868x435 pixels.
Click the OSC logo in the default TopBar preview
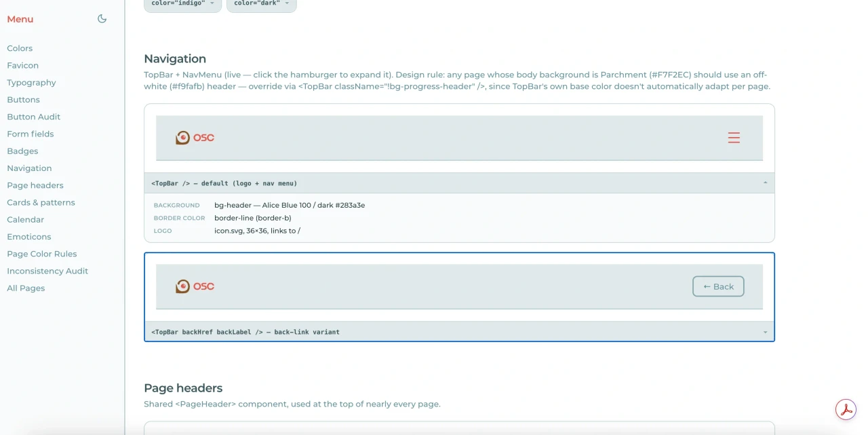coord(195,138)
